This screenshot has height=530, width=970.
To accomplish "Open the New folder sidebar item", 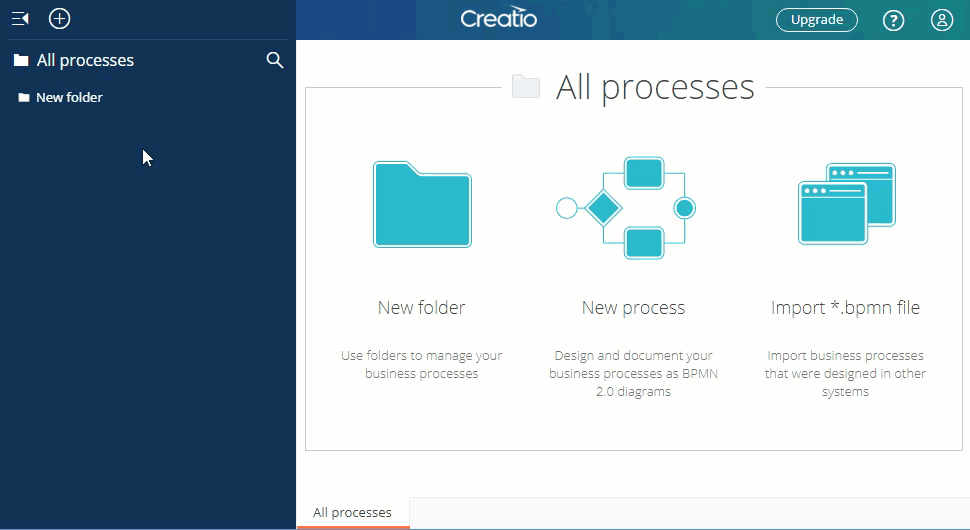I will [x=69, y=97].
